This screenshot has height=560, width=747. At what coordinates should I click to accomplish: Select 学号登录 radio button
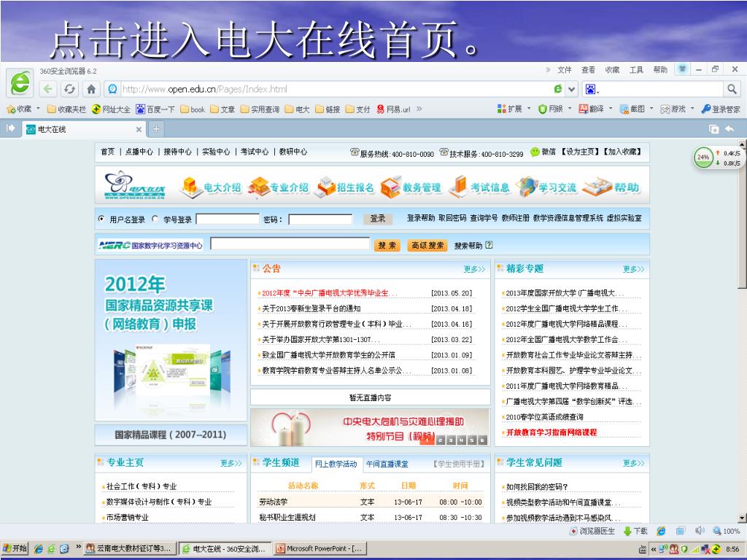click(x=155, y=219)
